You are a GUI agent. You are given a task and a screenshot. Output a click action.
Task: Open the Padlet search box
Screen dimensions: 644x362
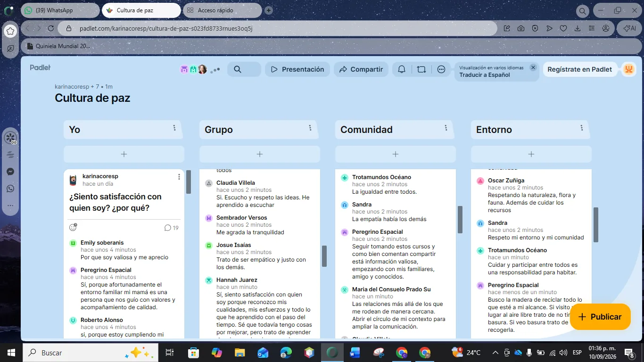(x=244, y=69)
